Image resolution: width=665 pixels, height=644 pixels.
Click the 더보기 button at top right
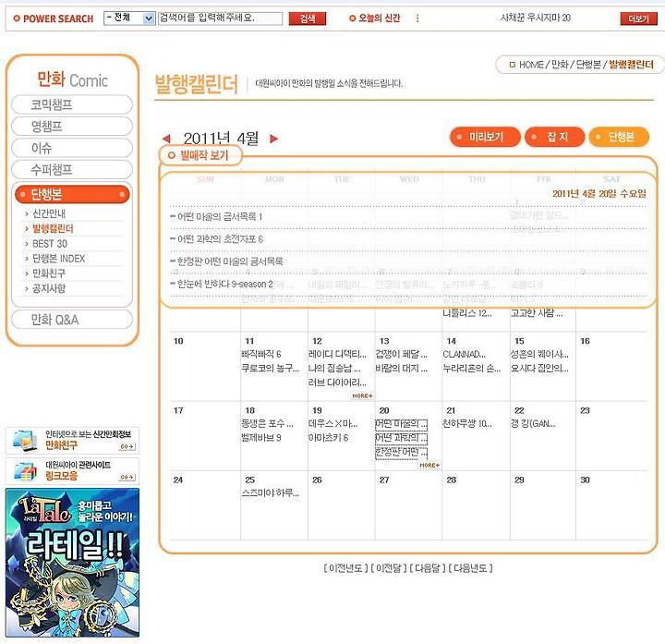tap(638, 18)
